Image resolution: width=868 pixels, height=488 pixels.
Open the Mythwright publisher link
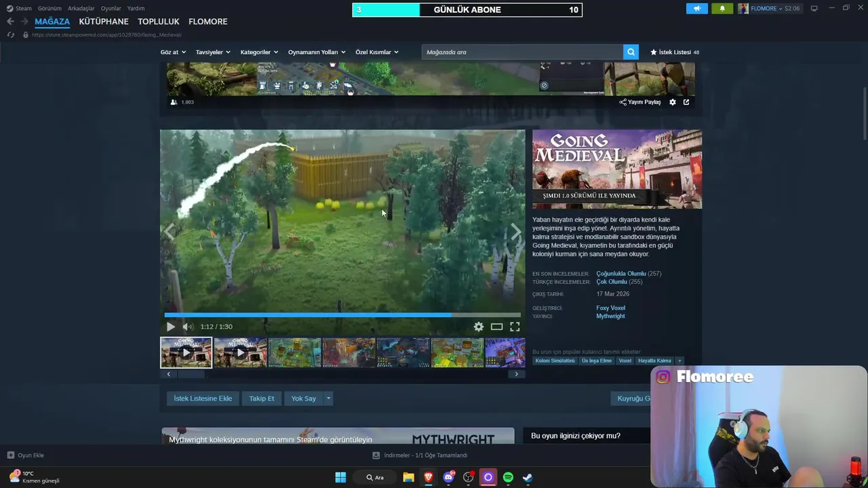pyautogui.click(x=610, y=317)
